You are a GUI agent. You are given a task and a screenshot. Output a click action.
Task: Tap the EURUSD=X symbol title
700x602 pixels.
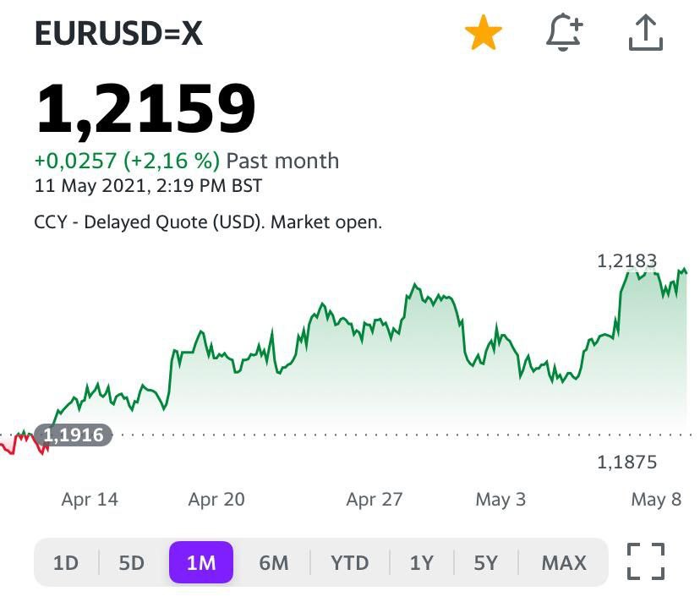[x=118, y=34]
